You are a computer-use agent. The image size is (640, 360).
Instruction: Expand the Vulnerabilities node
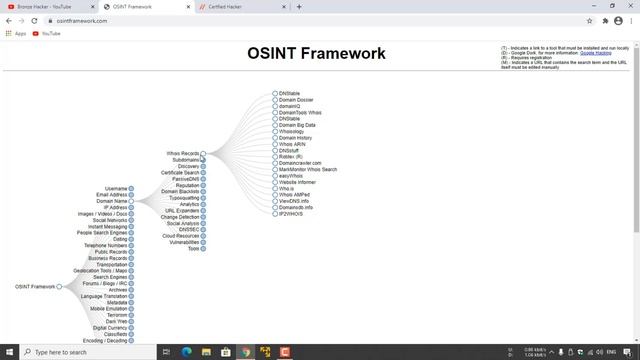[x=203, y=242]
